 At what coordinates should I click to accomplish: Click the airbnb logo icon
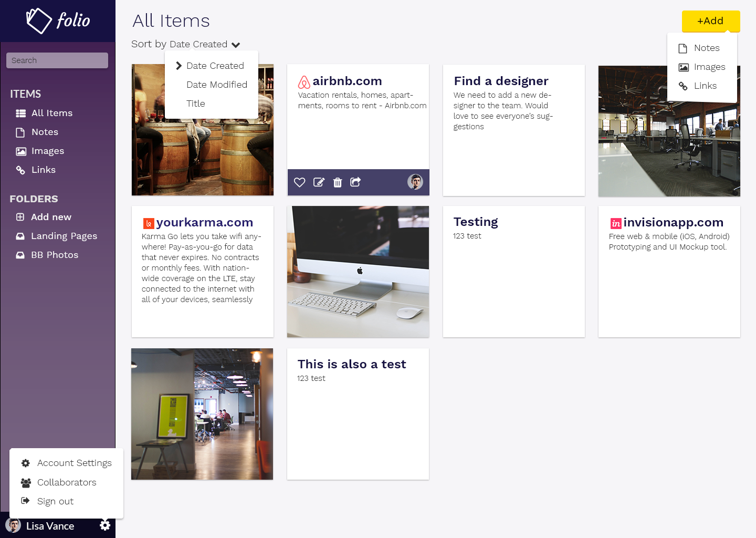click(x=304, y=82)
